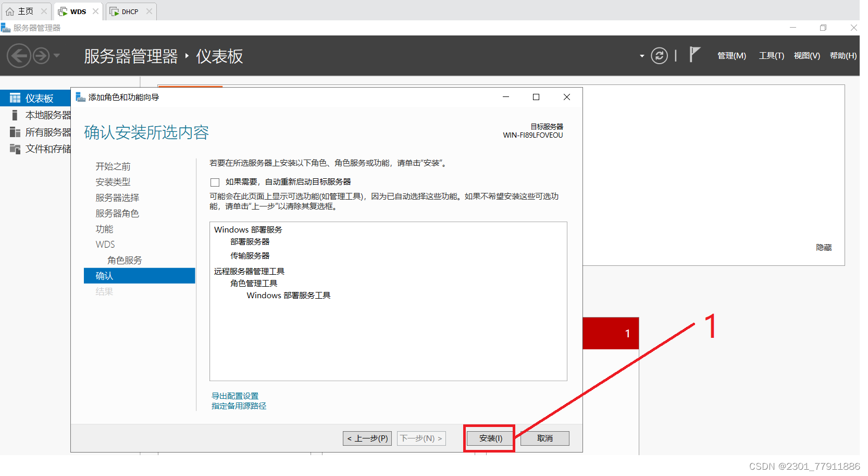The image size is (868, 476).
Task: Close the 主页 tab
Action: [44, 11]
